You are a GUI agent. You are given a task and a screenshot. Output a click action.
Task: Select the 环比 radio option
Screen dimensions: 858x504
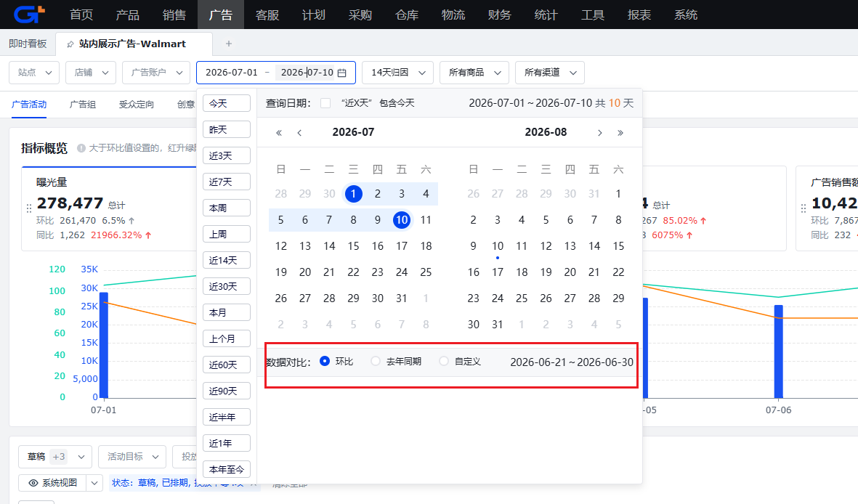[325, 361]
